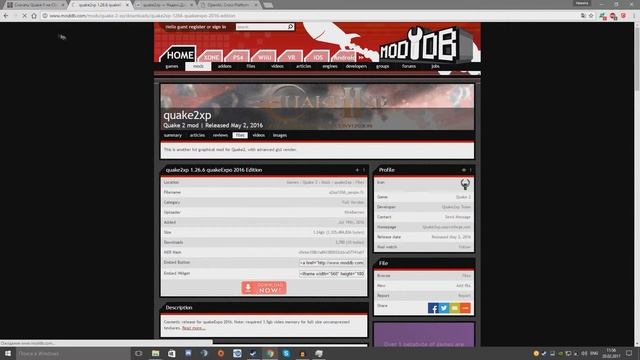Image resolution: width=640 pixels, height=360 pixels.
Task: Open the Chrome menu dots icon
Action: click(634, 16)
